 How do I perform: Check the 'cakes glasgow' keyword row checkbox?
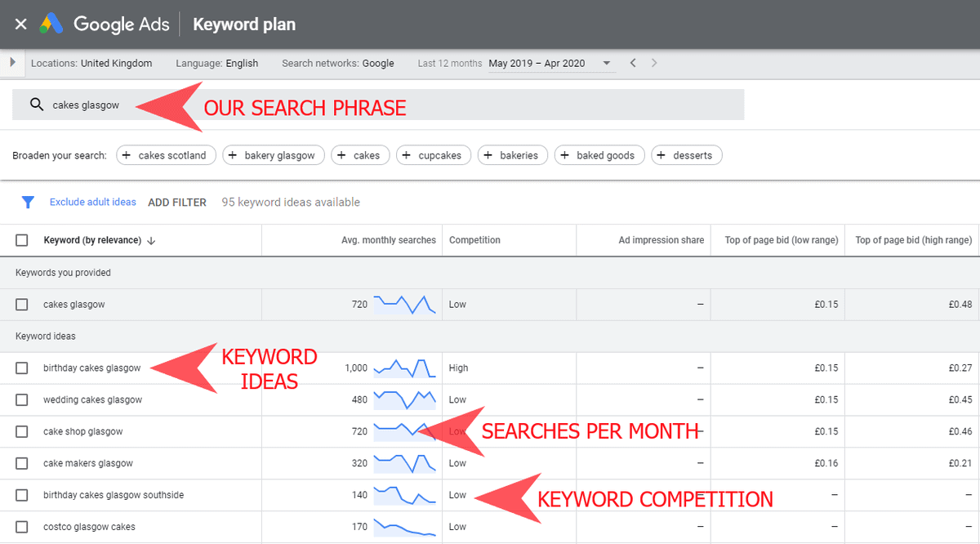click(x=22, y=304)
